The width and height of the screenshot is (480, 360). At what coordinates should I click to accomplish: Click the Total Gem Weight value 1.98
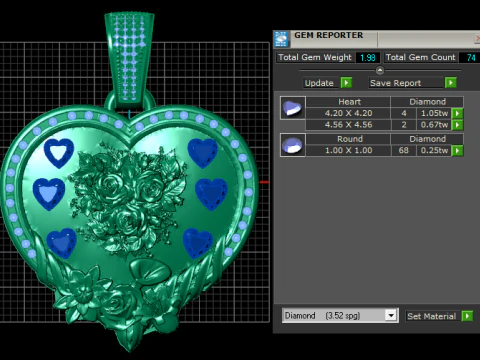tap(368, 58)
